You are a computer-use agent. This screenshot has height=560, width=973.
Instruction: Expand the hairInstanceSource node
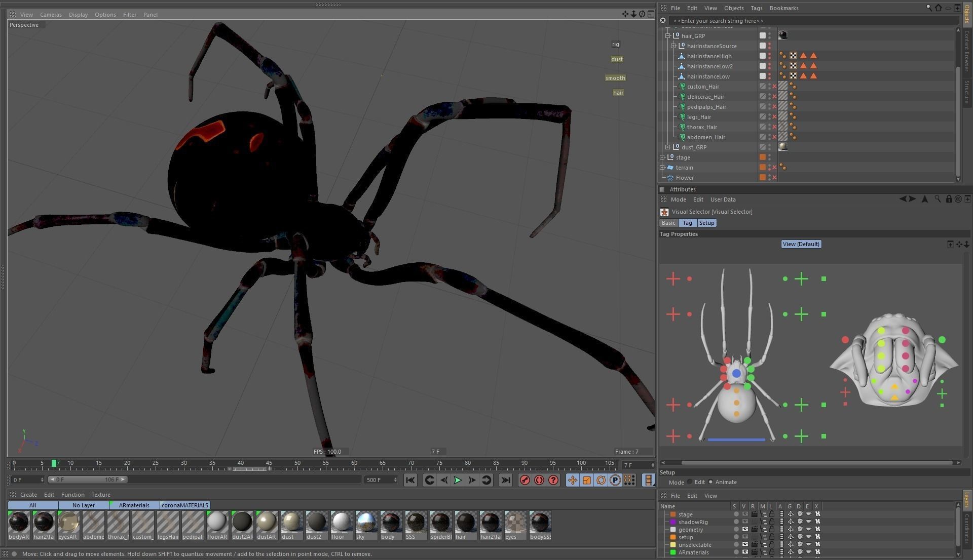pos(673,46)
